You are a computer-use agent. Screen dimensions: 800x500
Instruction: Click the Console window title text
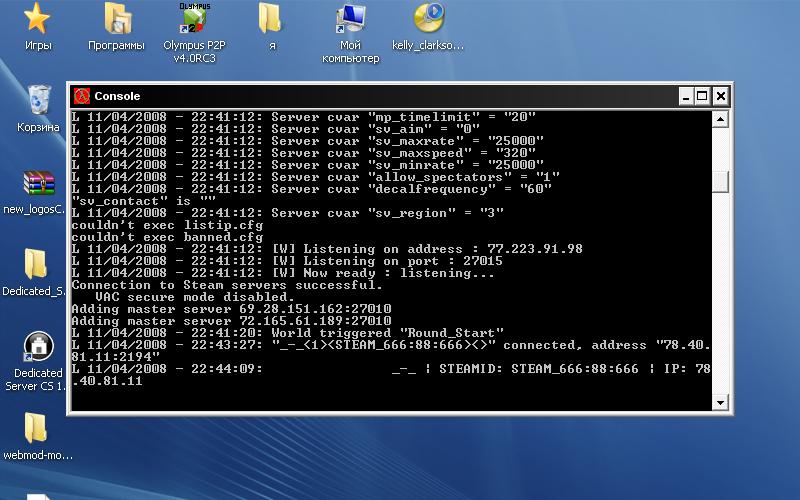117,96
